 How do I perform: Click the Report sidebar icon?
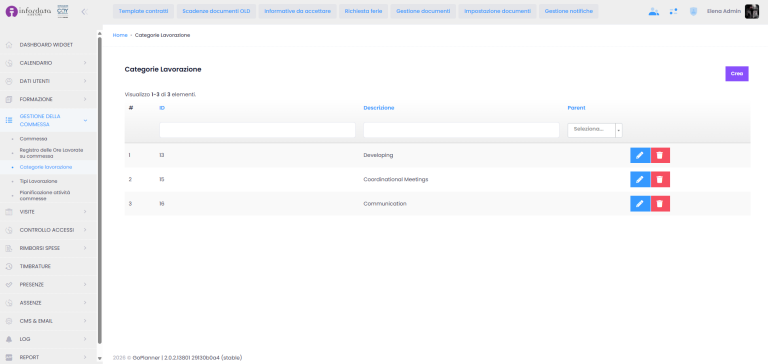9,357
